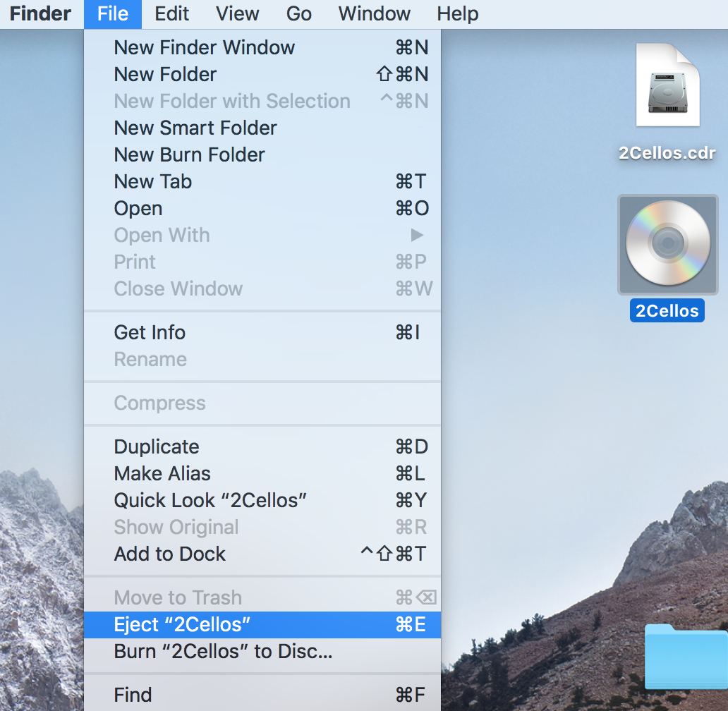Choose Burn "2Cellos" to Disc...
The height and width of the screenshot is (711, 728).
pos(262,652)
